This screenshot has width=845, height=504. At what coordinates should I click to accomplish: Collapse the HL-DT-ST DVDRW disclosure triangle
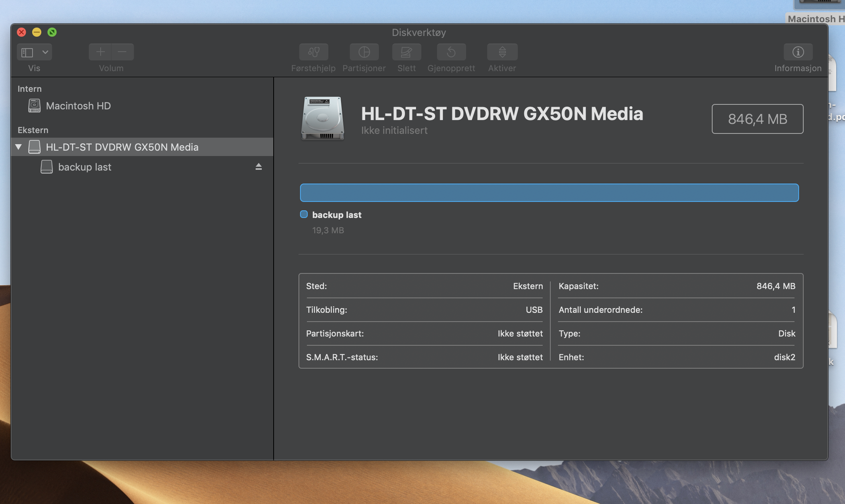tap(18, 147)
